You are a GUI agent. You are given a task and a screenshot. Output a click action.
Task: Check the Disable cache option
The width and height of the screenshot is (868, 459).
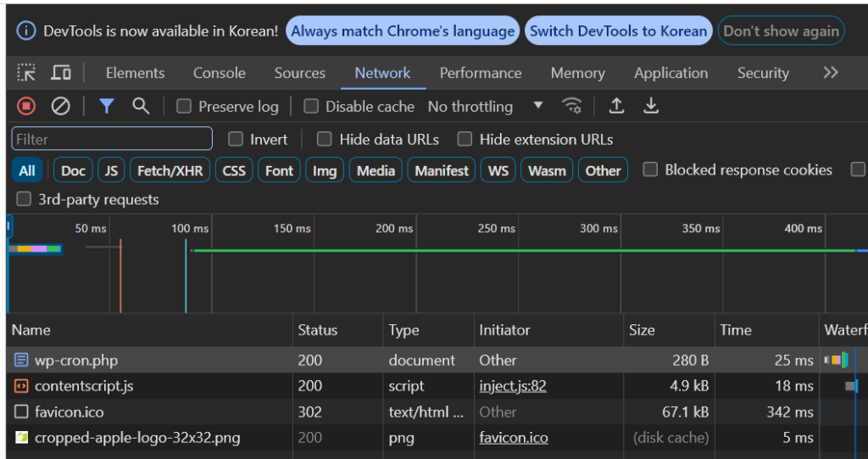[x=311, y=107]
